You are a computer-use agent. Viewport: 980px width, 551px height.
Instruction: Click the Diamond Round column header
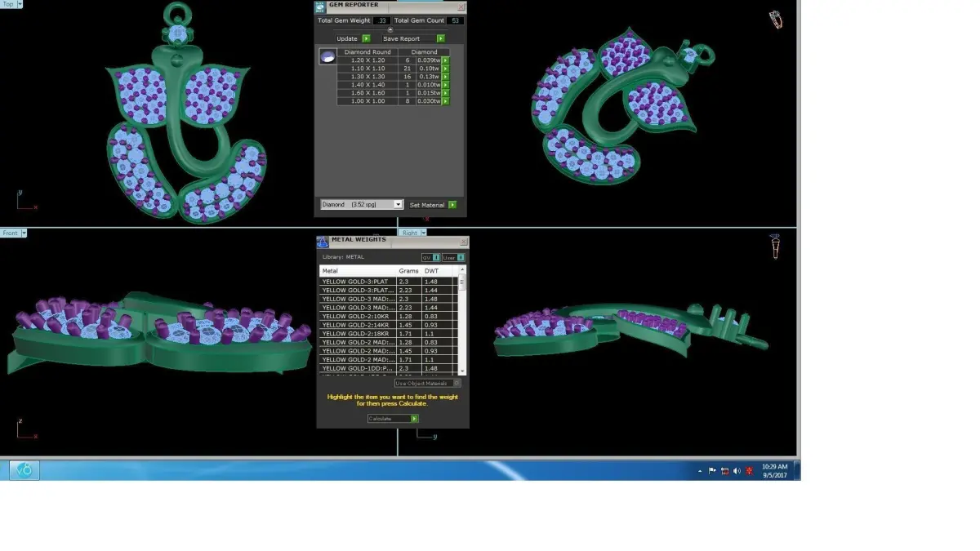[367, 52]
